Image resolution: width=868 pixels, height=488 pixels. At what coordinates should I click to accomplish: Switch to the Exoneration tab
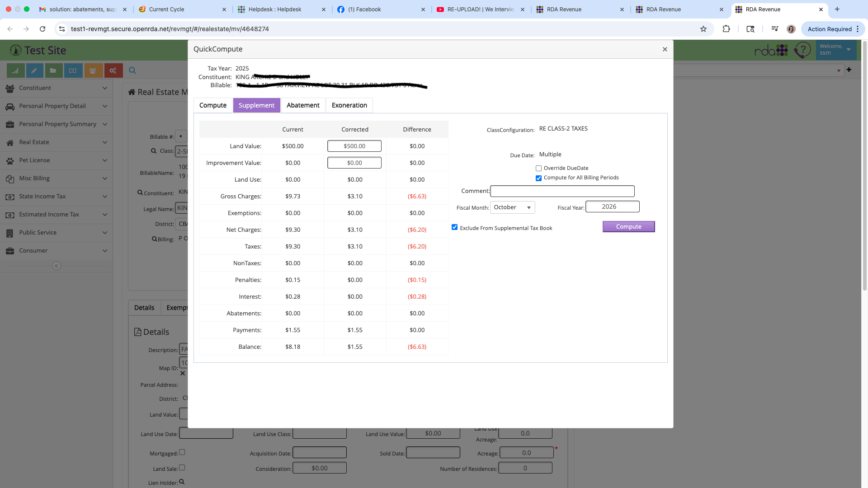pos(349,105)
